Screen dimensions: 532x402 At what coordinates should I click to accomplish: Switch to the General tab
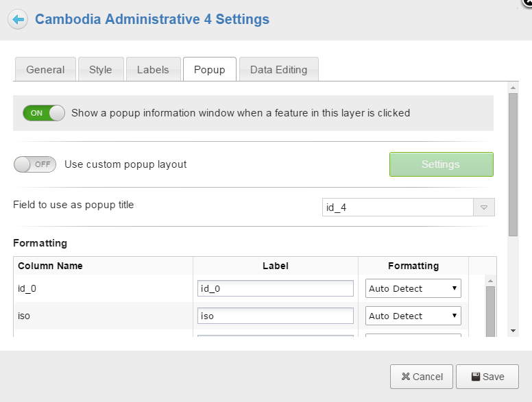pos(45,69)
